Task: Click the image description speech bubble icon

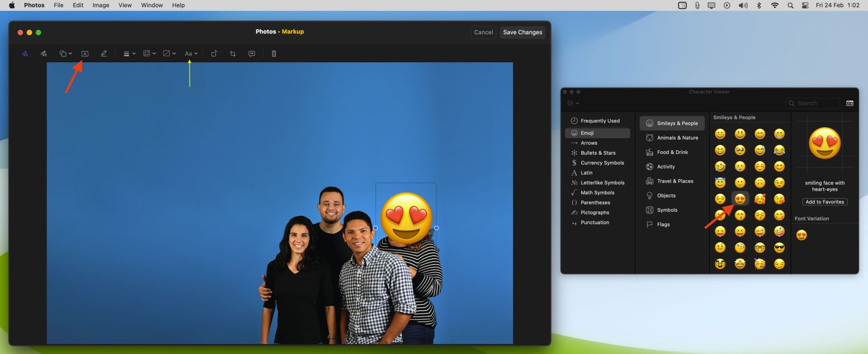Action: (x=252, y=54)
